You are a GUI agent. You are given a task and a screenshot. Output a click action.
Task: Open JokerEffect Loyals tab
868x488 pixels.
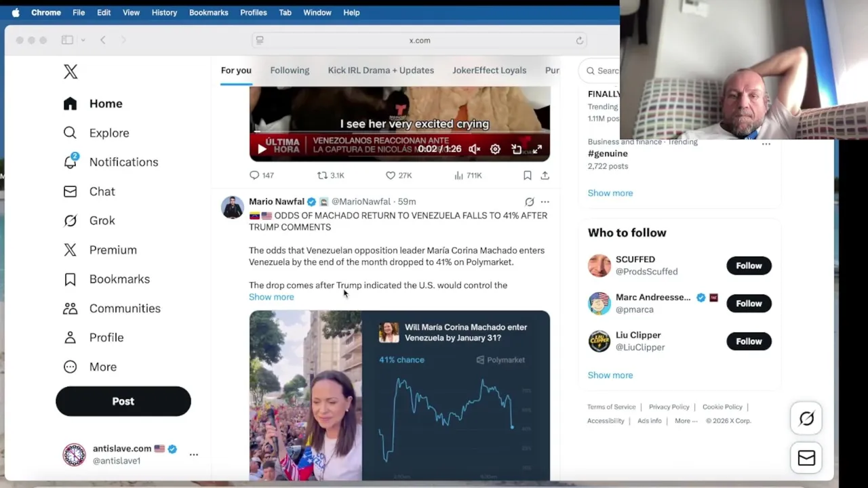click(x=490, y=70)
